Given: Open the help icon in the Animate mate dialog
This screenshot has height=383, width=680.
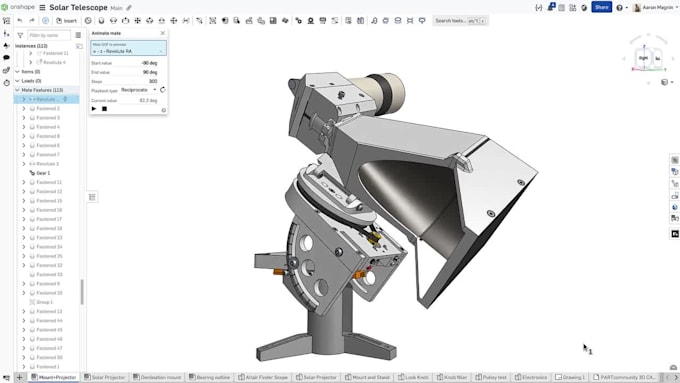Looking at the screenshot, I should [x=163, y=110].
